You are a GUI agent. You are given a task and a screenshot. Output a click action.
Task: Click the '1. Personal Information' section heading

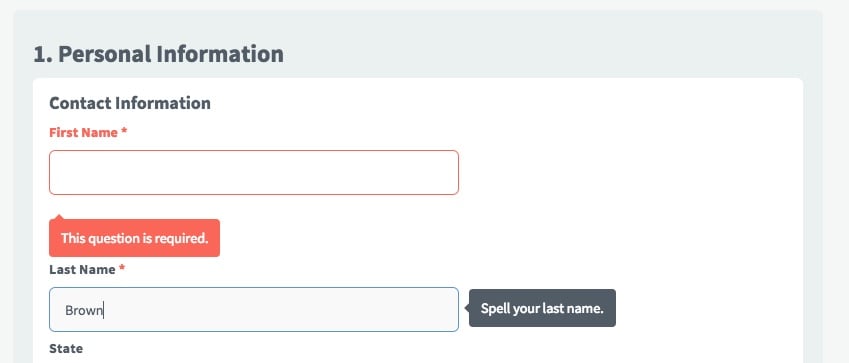pos(159,54)
